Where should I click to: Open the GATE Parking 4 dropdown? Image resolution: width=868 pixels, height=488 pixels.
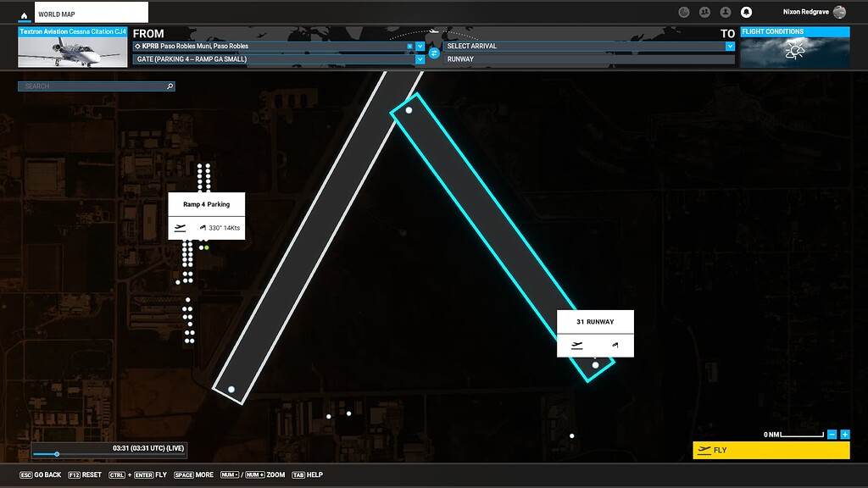419,59
